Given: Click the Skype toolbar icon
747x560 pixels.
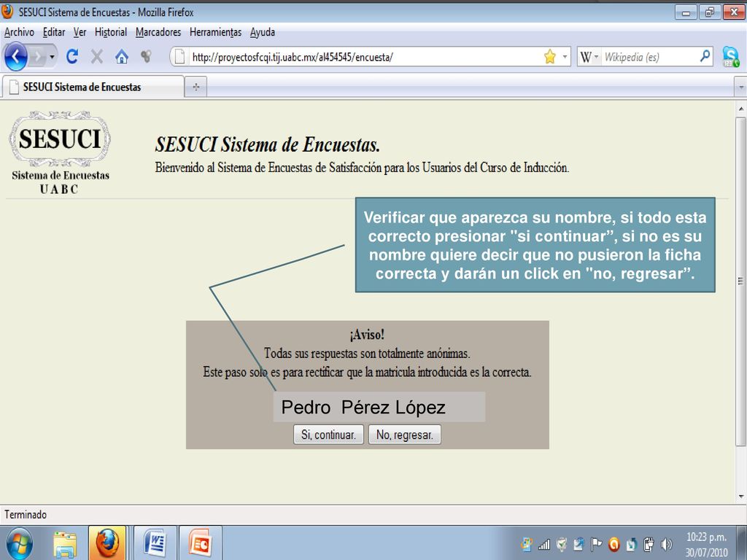Looking at the screenshot, I should [x=730, y=57].
